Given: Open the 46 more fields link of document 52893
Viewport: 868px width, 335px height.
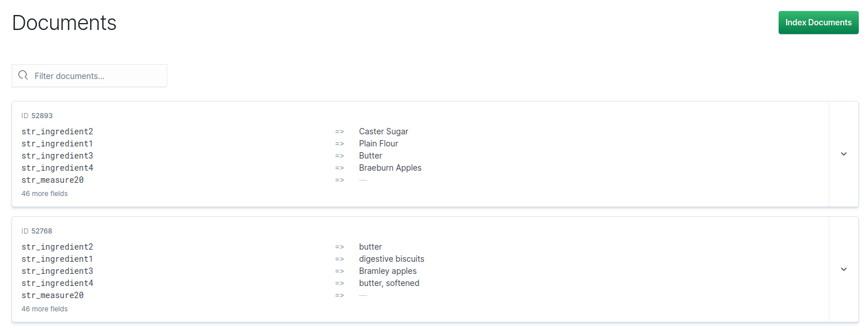Looking at the screenshot, I should click(x=44, y=193).
